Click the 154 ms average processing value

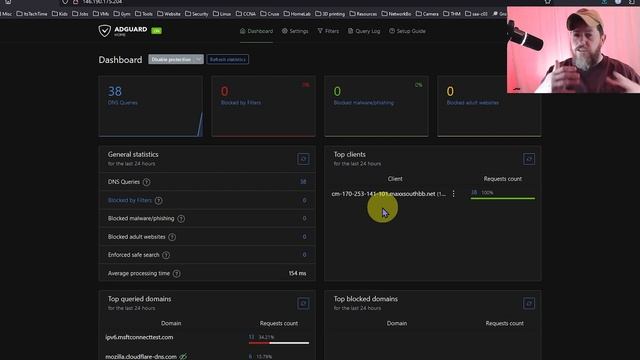click(297, 273)
